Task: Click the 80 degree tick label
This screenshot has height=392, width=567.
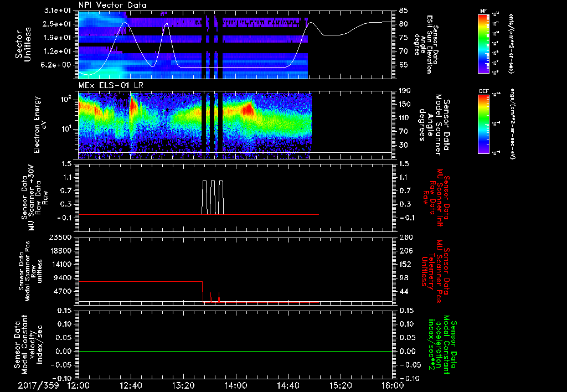Action: coord(404,24)
